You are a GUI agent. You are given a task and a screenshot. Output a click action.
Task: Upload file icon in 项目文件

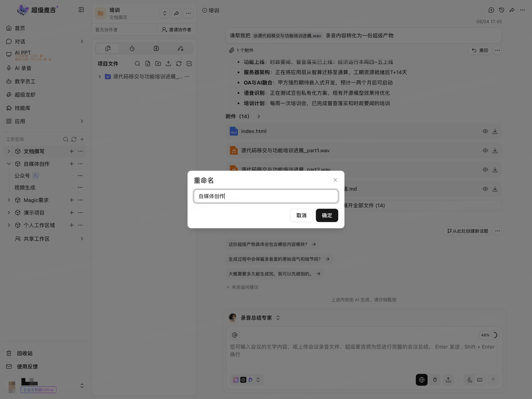(x=168, y=64)
